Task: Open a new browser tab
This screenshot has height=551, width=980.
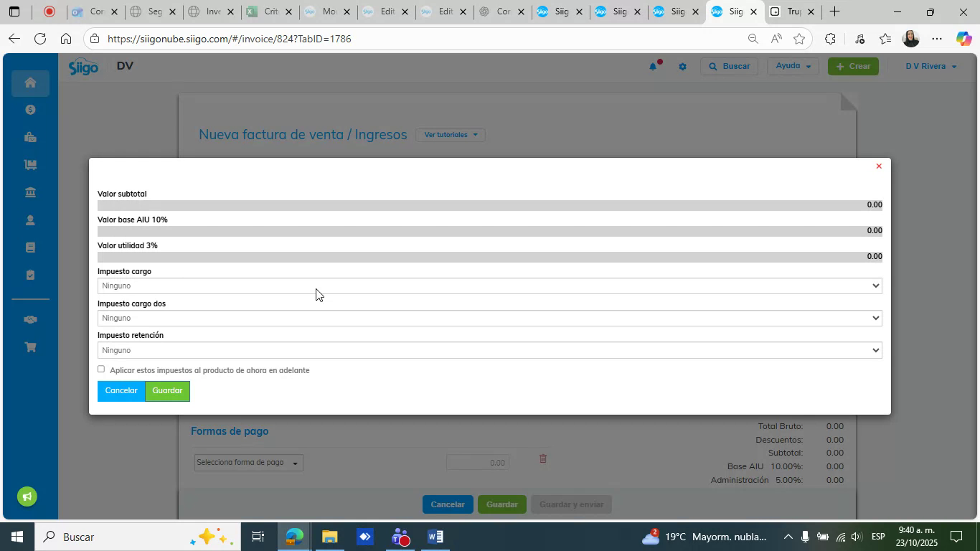Action: coord(834,11)
